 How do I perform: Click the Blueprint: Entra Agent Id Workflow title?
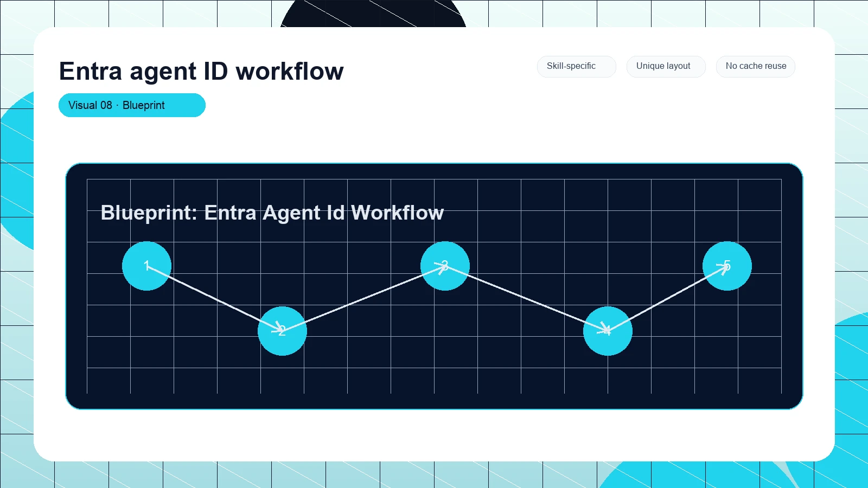272,213
